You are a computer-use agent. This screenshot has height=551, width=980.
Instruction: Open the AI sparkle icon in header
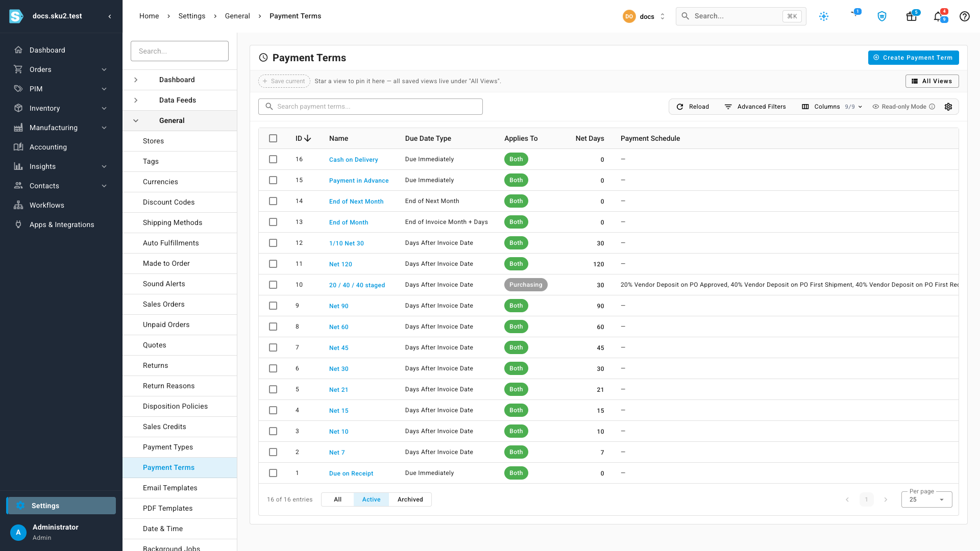pyautogui.click(x=824, y=16)
